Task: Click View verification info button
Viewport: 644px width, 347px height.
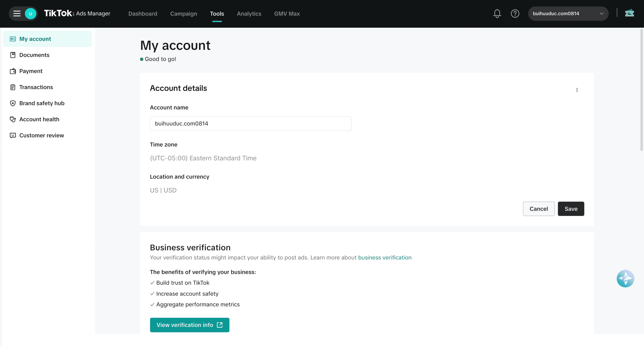Action: pos(189,325)
